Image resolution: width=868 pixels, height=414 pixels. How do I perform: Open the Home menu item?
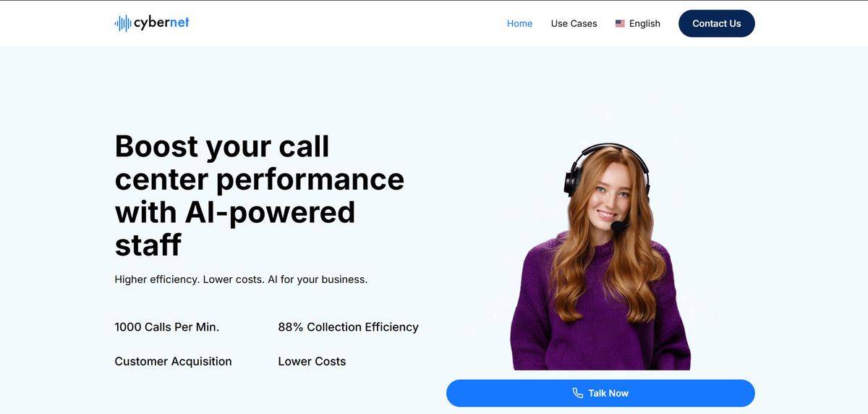coord(519,23)
